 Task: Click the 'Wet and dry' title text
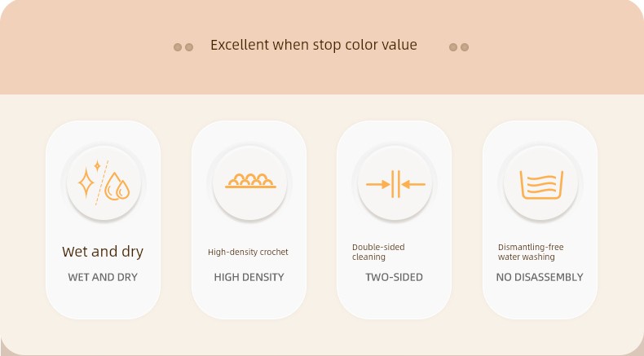click(x=103, y=251)
